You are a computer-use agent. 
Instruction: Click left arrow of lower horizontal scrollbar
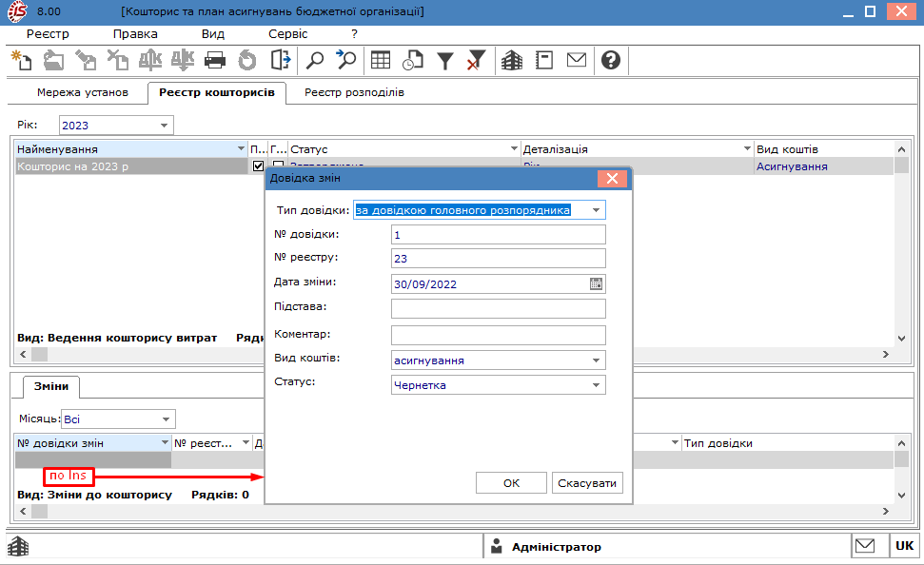click(23, 512)
